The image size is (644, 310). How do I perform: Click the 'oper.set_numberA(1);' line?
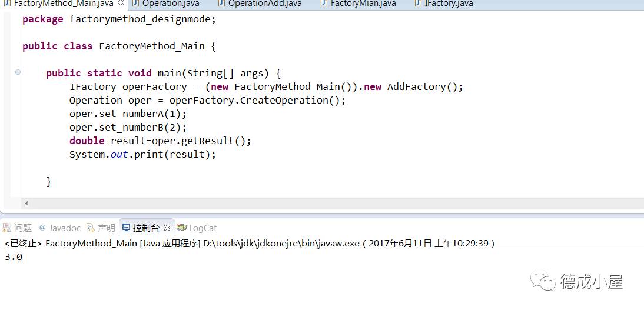(x=128, y=114)
